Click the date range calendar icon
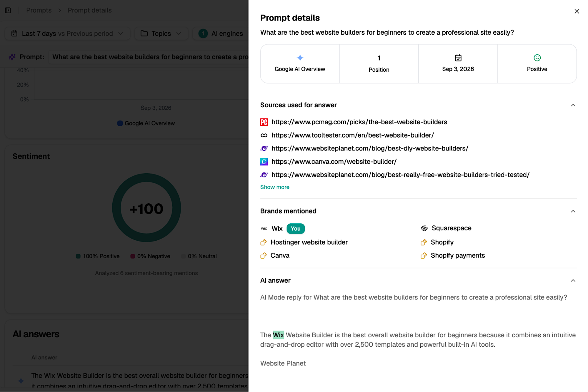The height and width of the screenshot is (392, 588). [14, 33]
